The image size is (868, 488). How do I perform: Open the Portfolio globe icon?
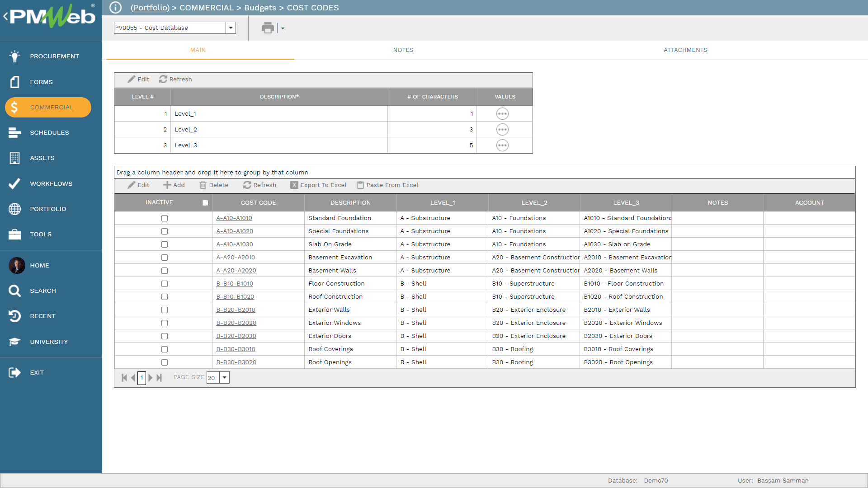pyautogui.click(x=14, y=209)
